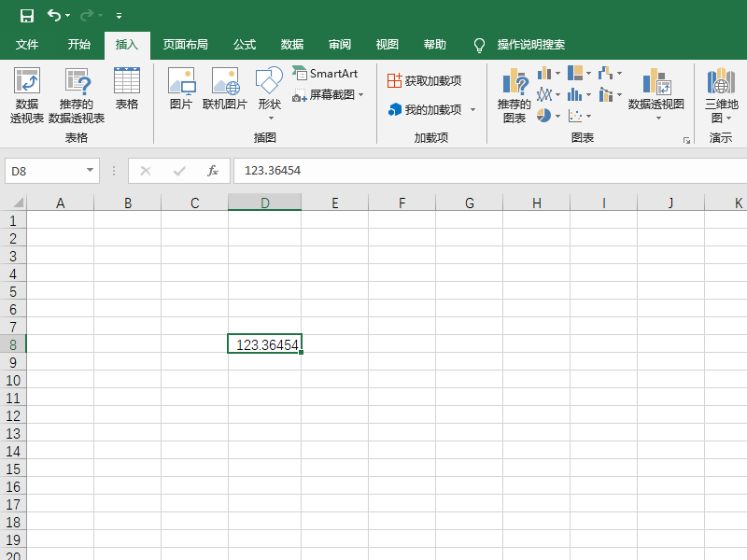This screenshot has width=747, height=560.
Task: Click the Save icon in quick access toolbar
Action: [x=27, y=16]
